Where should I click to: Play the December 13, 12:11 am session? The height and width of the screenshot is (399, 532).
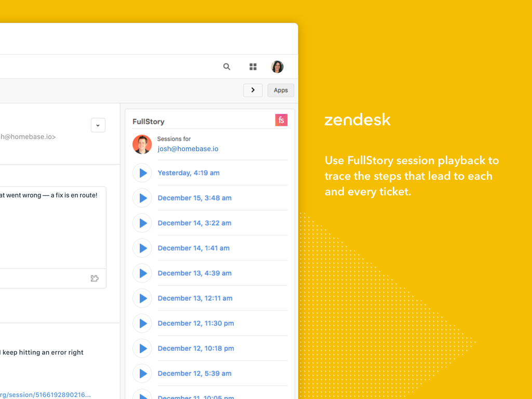coord(142,298)
